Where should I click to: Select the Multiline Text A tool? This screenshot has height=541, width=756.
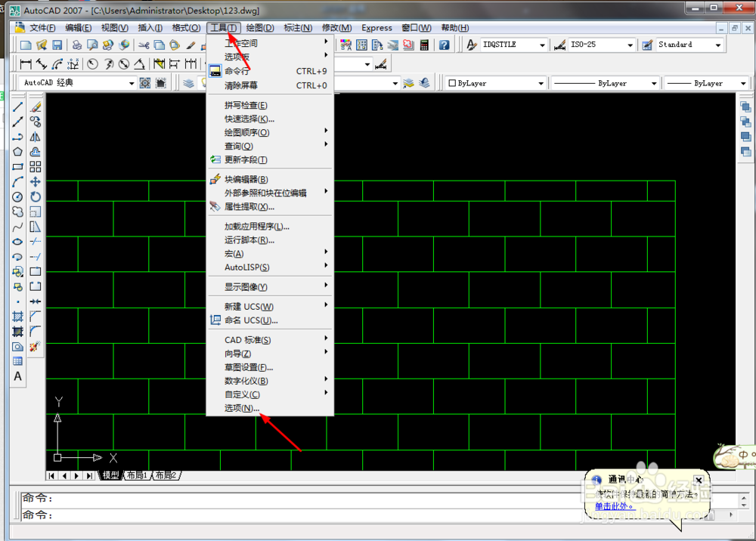18,376
